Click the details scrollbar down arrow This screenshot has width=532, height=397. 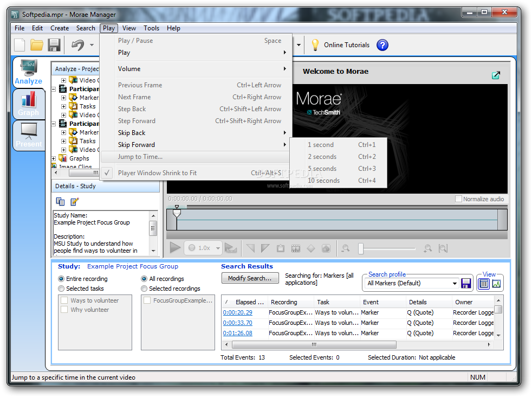point(153,251)
